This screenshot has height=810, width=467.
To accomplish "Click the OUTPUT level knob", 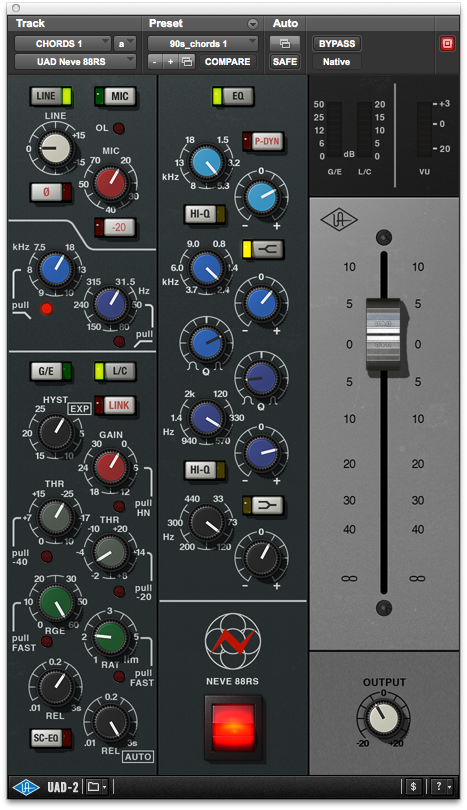I will [383, 718].
